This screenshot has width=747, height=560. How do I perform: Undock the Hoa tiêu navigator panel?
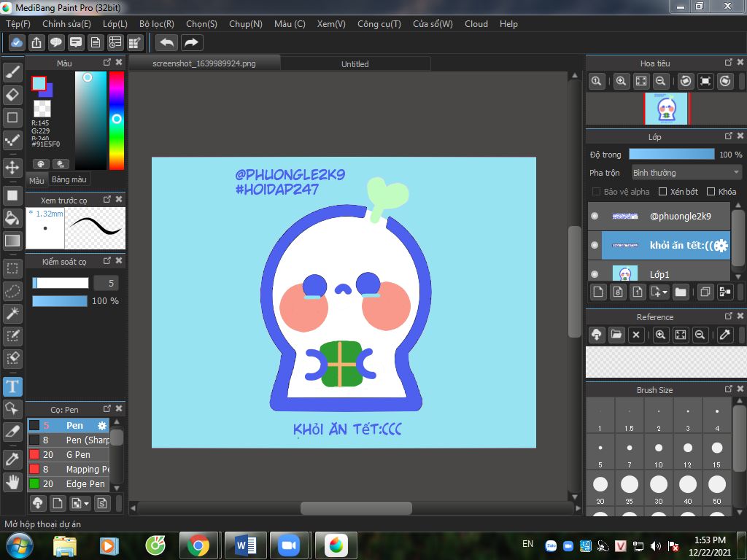(x=729, y=63)
